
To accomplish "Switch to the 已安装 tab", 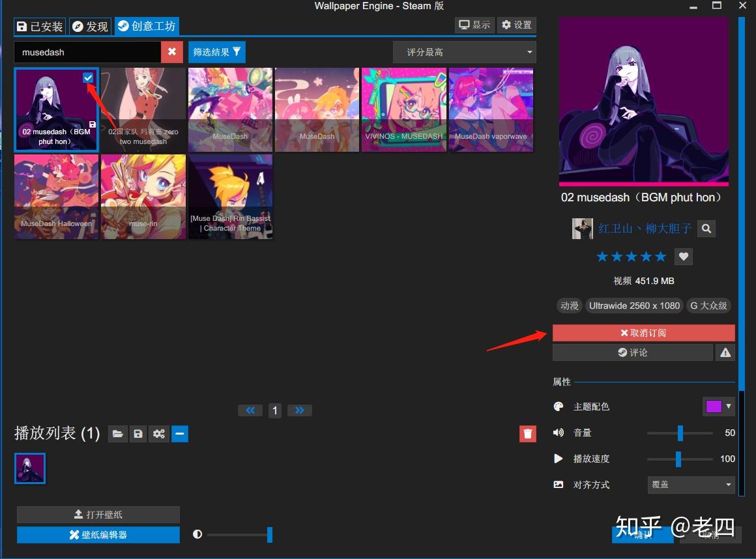I will point(40,26).
